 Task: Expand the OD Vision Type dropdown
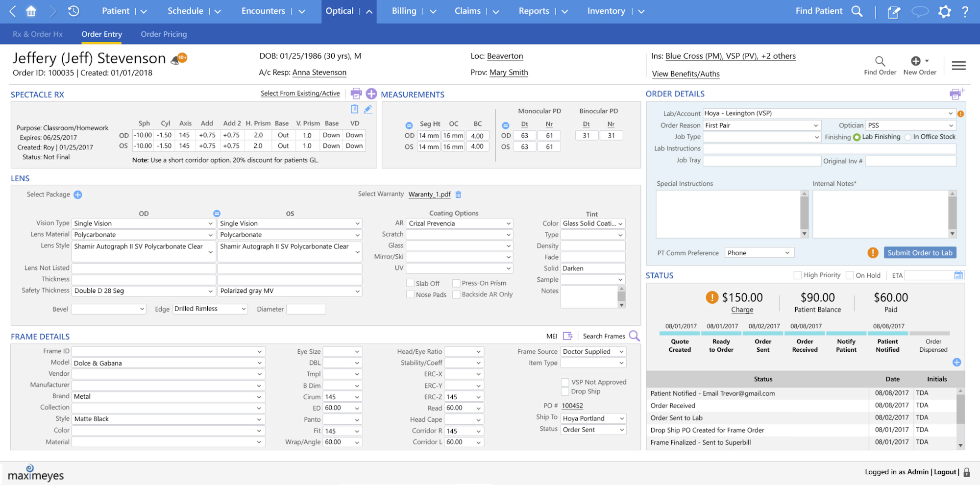[143, 223]
